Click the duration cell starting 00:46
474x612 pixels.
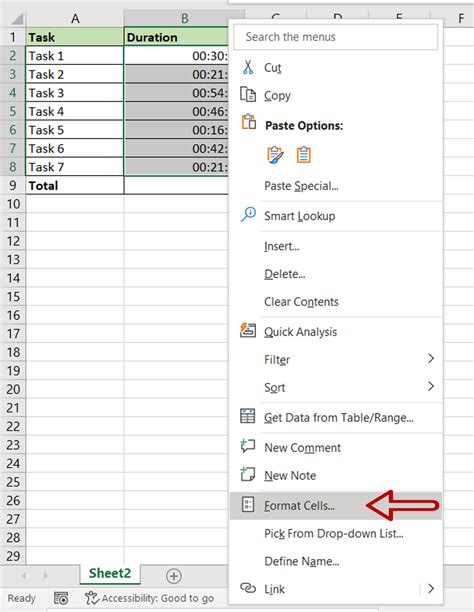pyautogui.click(x=176, y=111)
